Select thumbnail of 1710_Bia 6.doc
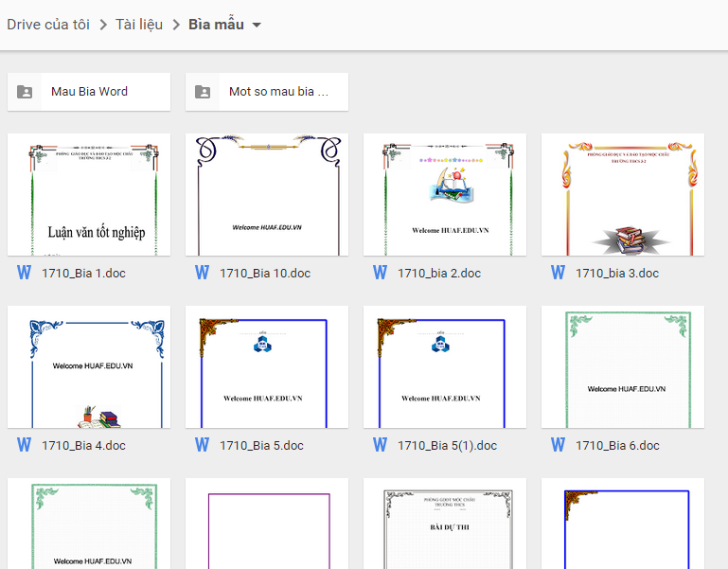 [623, 367]
